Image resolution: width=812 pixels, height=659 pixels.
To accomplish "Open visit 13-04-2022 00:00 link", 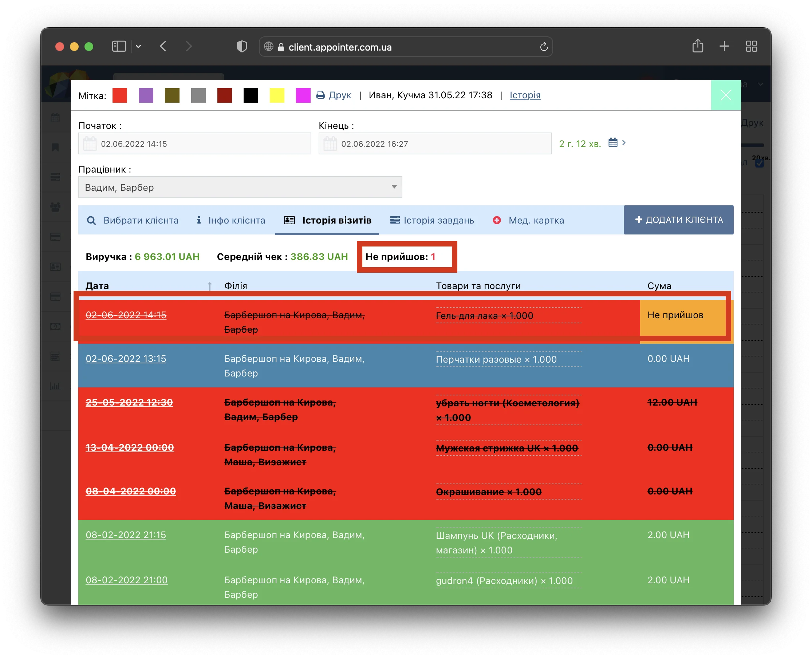I will tap(130, 447).
